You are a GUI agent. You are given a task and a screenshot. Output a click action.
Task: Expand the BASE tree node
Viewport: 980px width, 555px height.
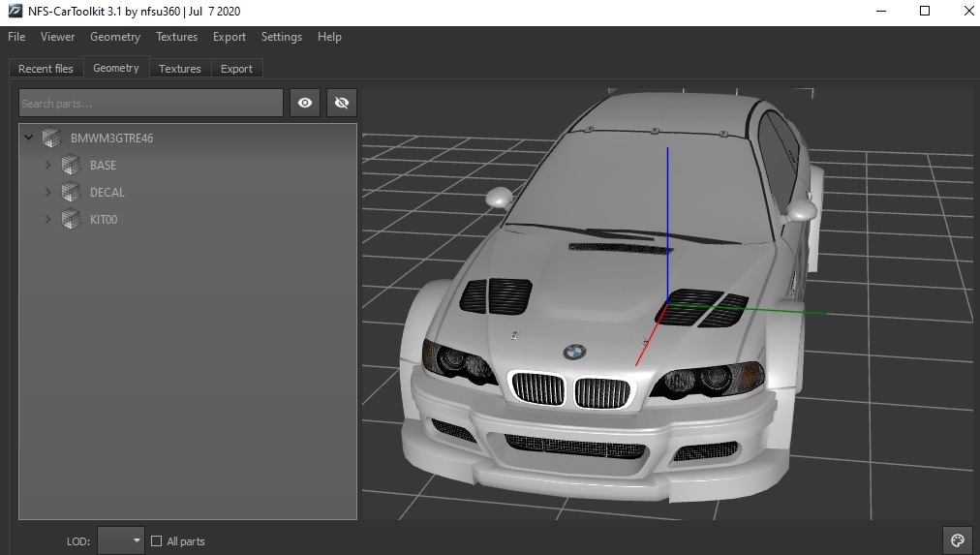point(48,165)
